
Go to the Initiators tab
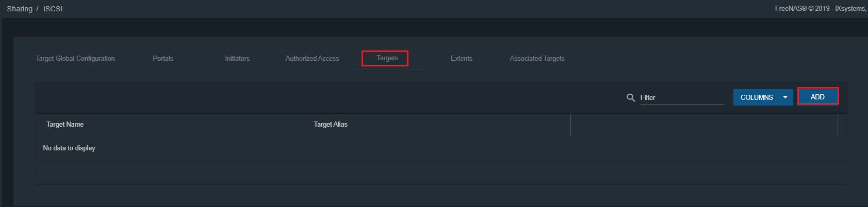pyautogui.click(x=237, y=58)
